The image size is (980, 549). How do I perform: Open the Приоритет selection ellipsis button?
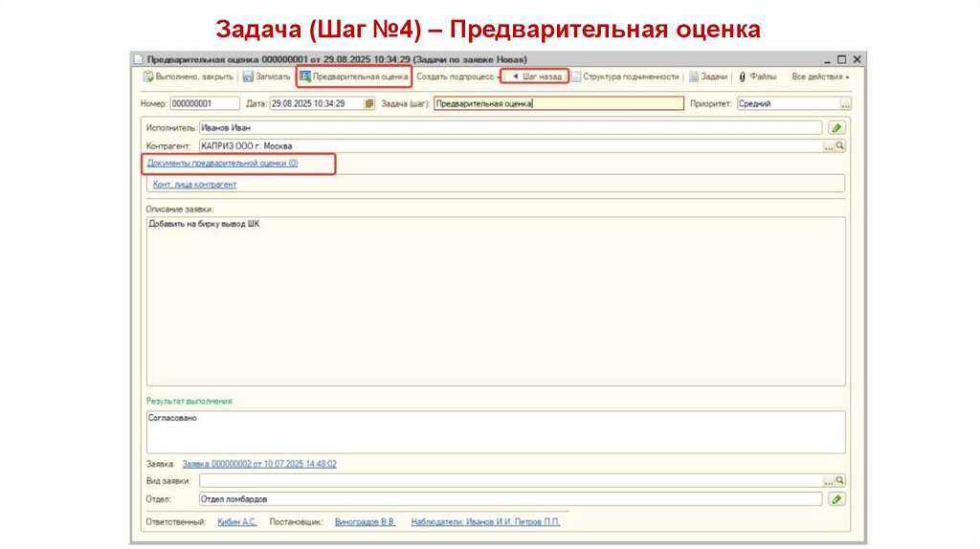click(846, 103)
